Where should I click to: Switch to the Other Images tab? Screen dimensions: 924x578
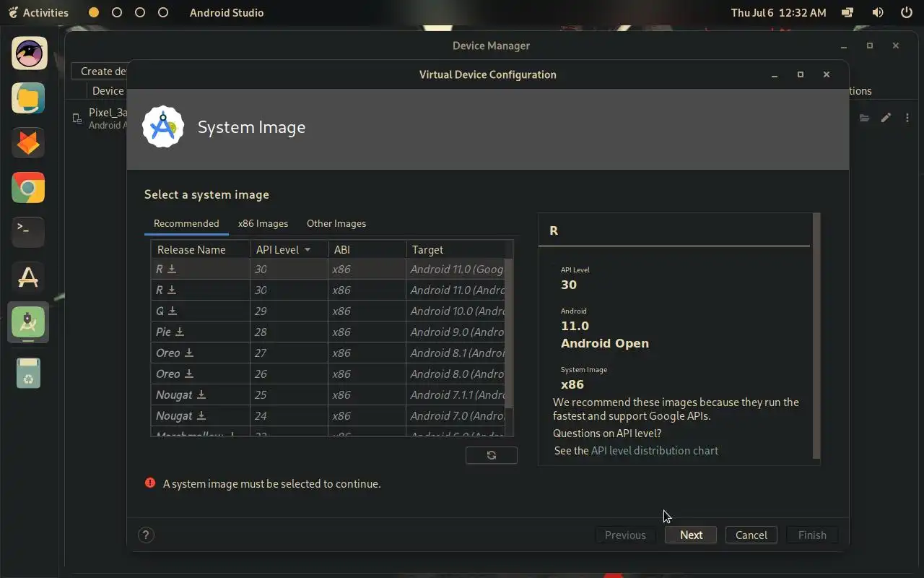click(x=336, y=223)
